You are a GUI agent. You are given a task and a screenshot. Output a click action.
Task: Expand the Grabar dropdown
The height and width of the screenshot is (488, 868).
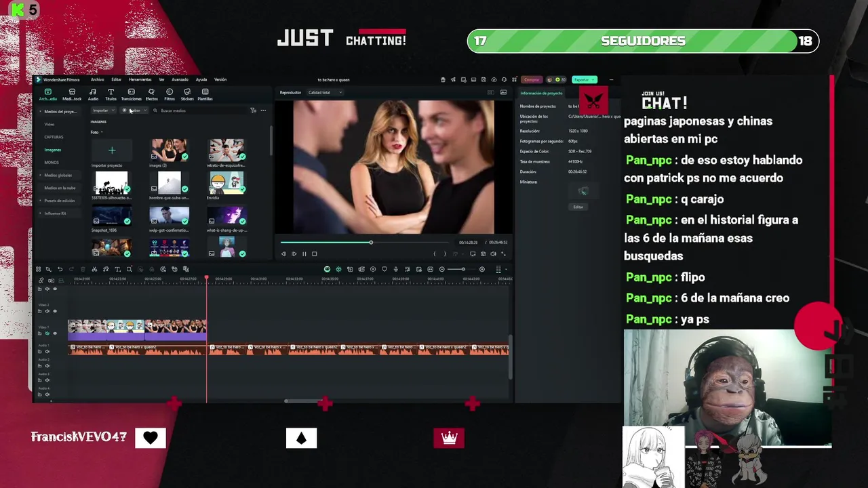pos(145,110)
